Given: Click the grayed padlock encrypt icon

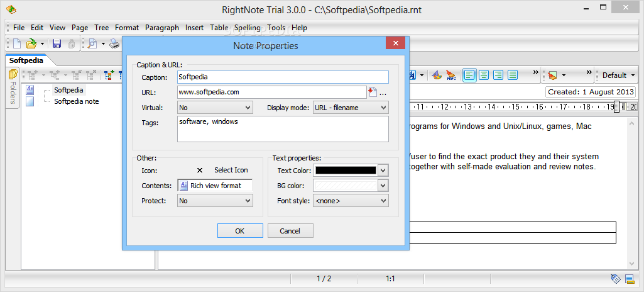Looking at the screenshot, I should [x=72, y=43].
